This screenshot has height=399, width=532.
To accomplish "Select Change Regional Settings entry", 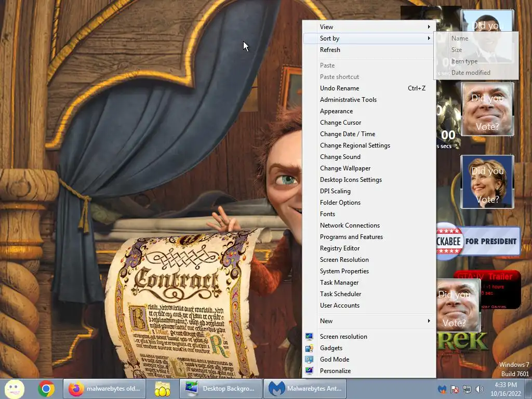I will (369, 145).
